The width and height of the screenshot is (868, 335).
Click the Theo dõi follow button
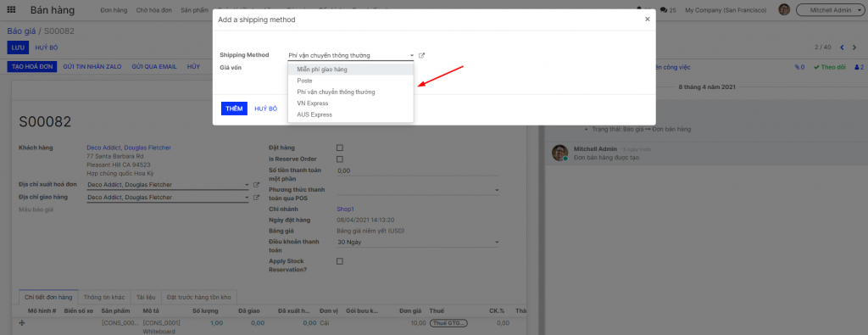[x=830, y=67]
